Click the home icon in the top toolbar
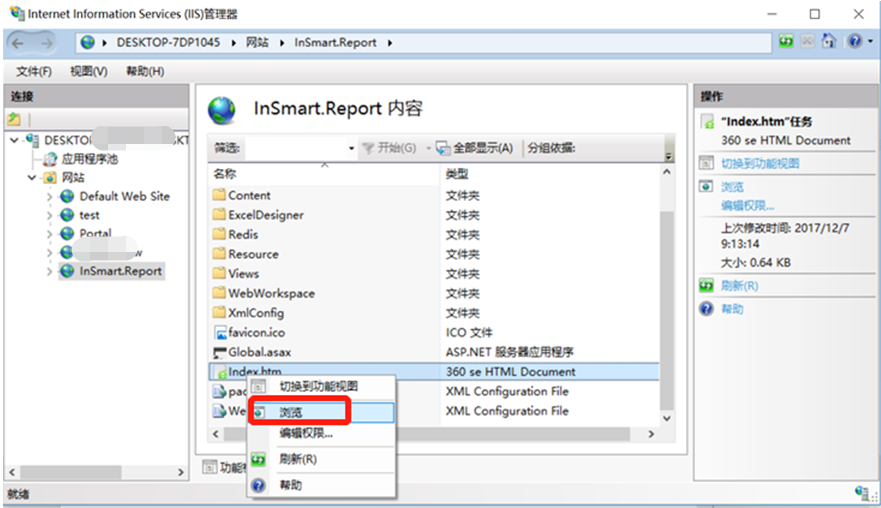Viewport: 881px width, 508px height. tap(829, 42)
